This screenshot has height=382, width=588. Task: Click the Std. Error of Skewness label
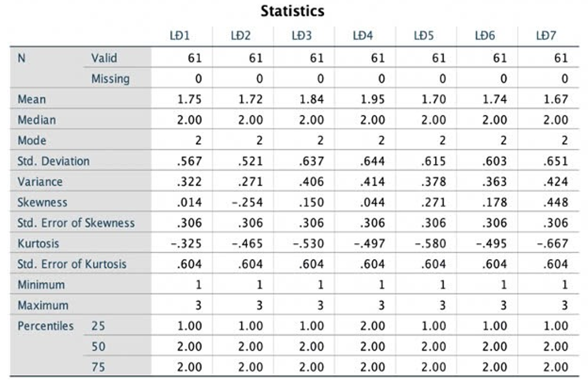pyautogui.click(x=76, y=223)
